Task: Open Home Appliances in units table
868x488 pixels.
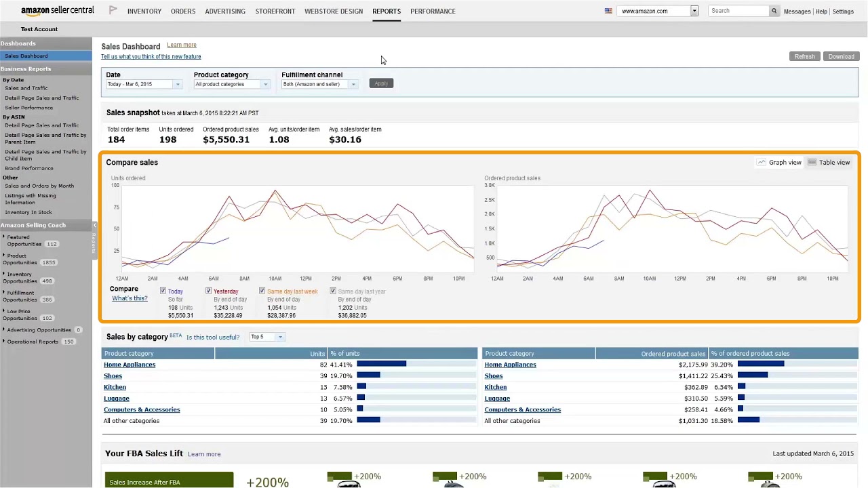Action: (x=130, y=365)
